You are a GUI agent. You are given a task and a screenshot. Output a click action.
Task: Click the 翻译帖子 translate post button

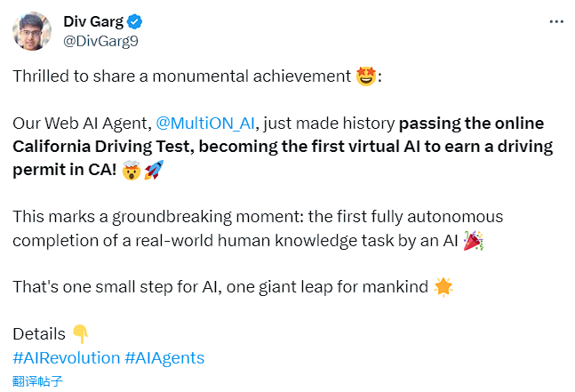pyautogui.click(x=38, y=380)
